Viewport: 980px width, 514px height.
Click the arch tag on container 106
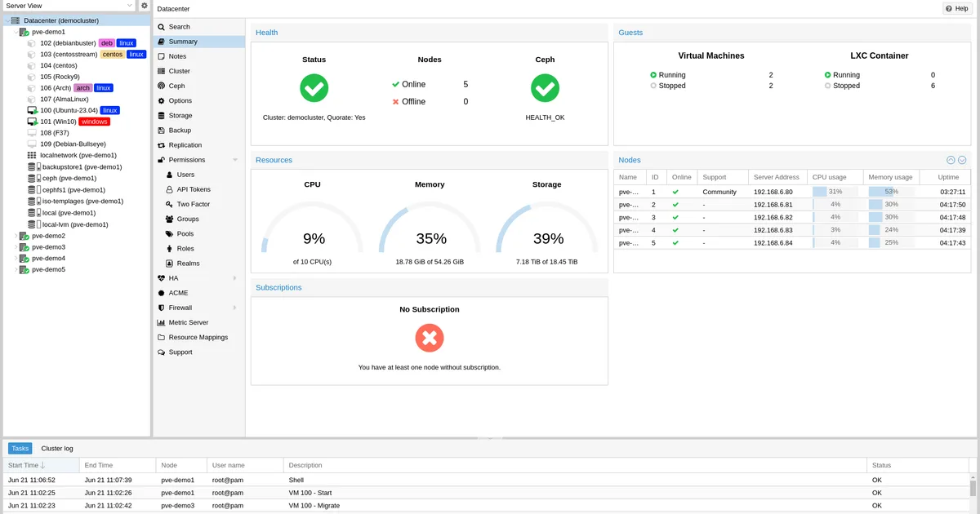coord(82,88)
